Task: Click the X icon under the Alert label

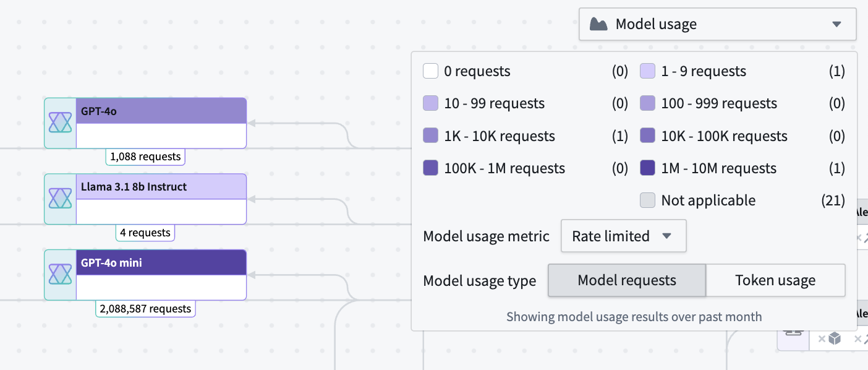Action: pos(859,237)
